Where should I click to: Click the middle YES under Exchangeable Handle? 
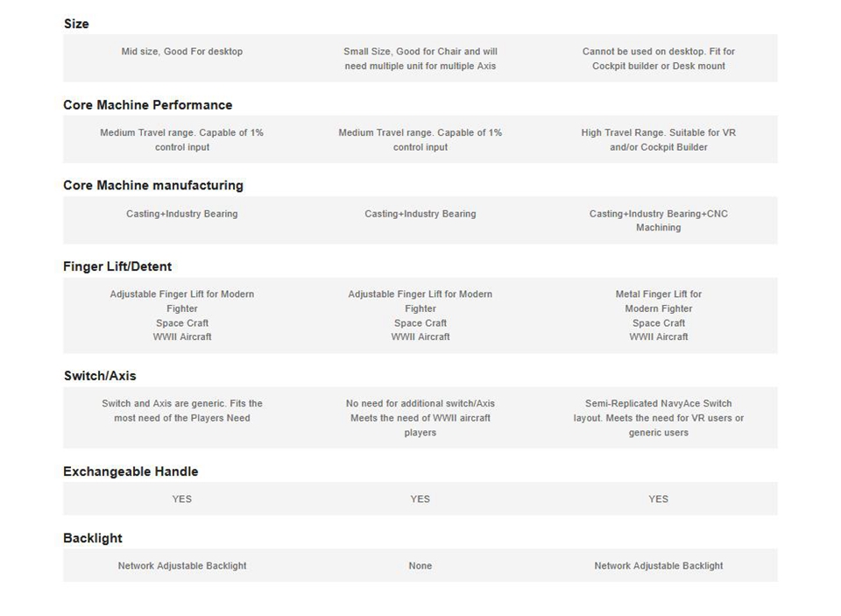(x=420, y=499)
